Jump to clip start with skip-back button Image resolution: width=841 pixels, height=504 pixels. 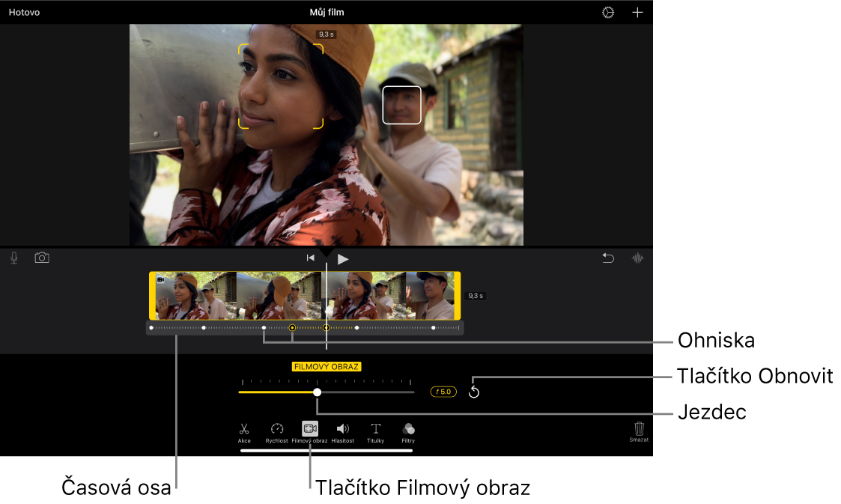pyautogui.click(x=311, y=258)
